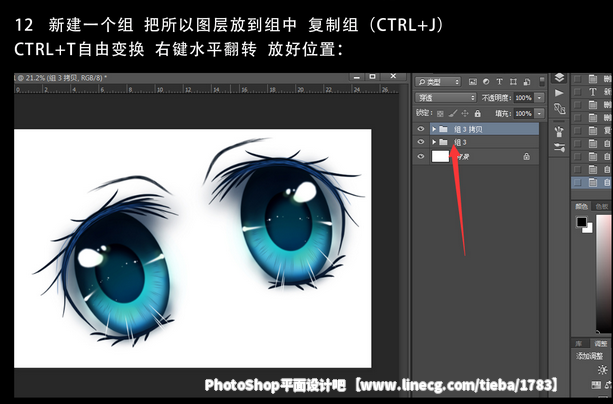
Task: Open the 不透明度 opacity slider arrow
Action: [540, 98]
